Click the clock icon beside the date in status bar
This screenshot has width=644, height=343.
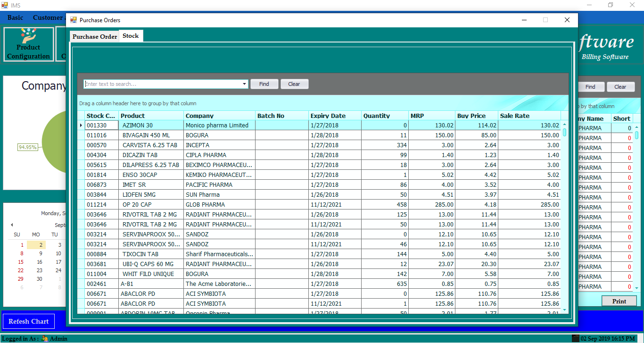pyautogui.click(x=576, y=338)
